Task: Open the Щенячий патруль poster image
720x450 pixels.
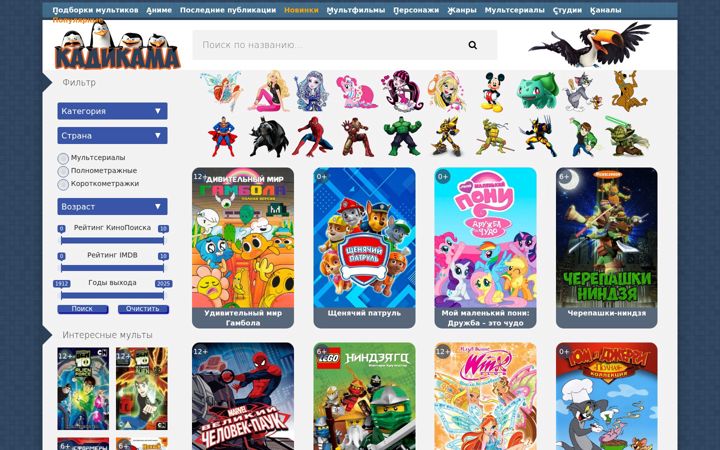Action: [x=364, y=237]
